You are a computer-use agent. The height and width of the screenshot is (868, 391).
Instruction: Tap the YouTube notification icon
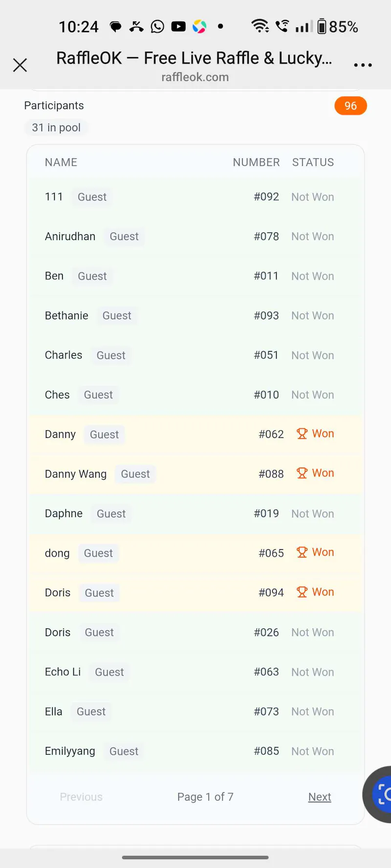[178, 26]
